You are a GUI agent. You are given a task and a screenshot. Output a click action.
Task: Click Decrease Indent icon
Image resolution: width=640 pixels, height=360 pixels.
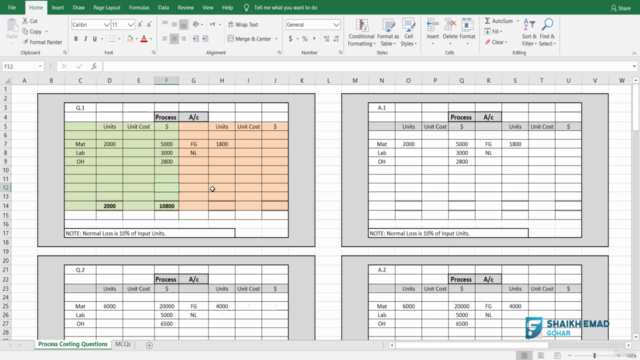point(196,39)
